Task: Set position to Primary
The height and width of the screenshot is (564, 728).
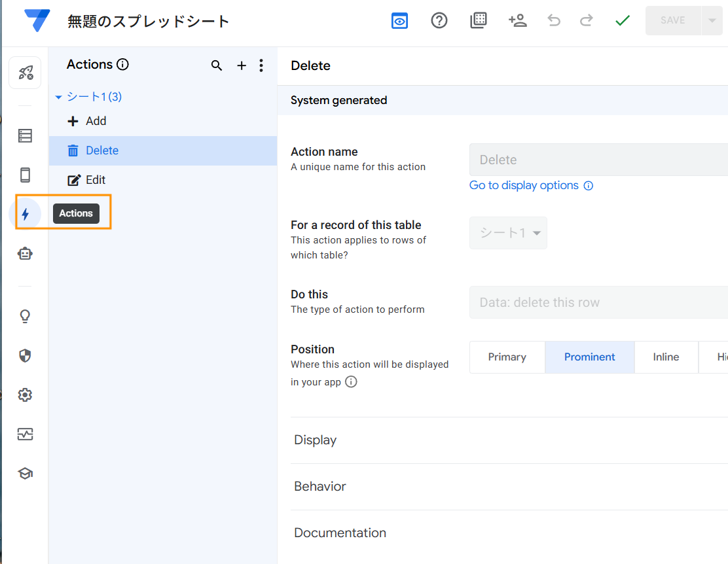Action: pyautogui.click(x=507, y=357)
